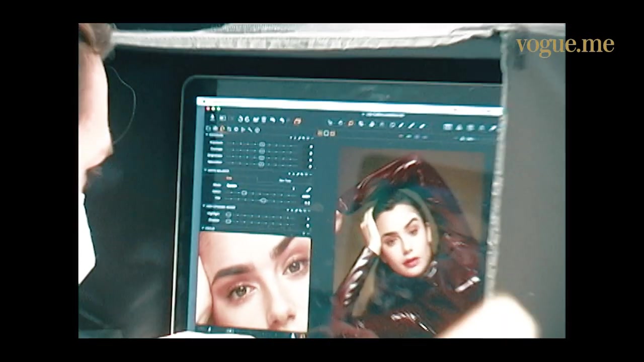Viewport: 644px width, 362px height.
Task: Click the first viewer mode icon
Action: (319, 133)
